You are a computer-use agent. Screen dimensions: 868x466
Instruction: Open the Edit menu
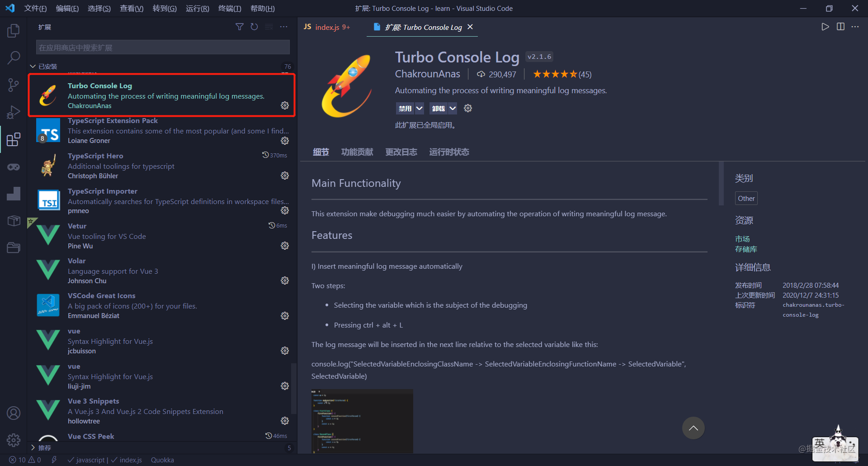point(67,8)
